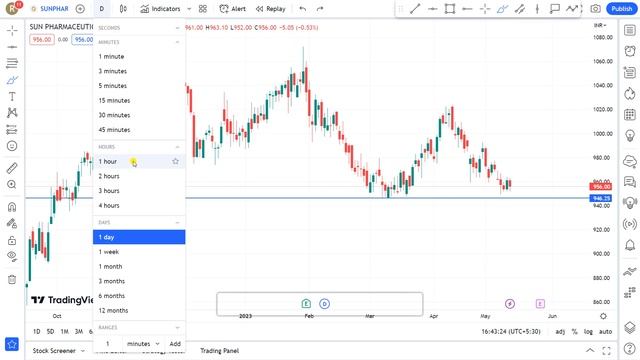Open indicator templates grid

pyautogui.click(x=203, y=9)
